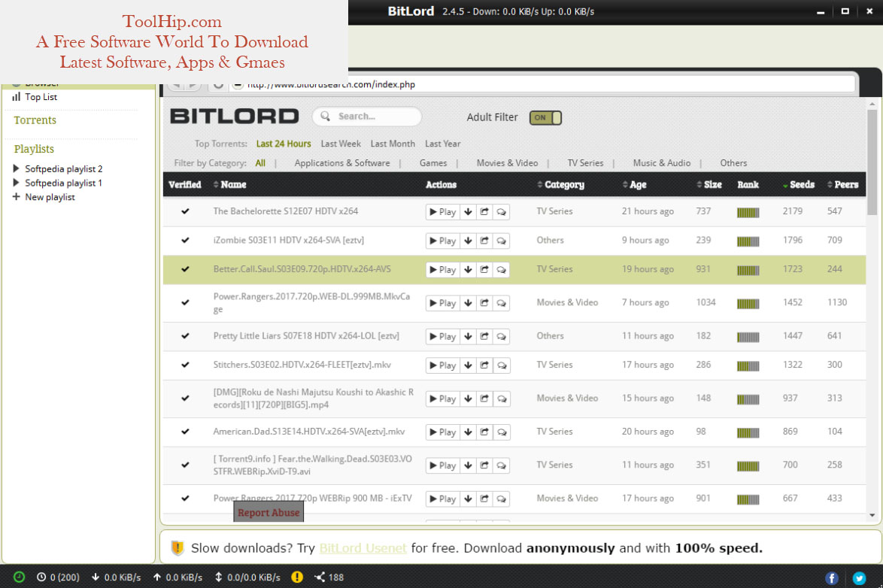883x588 pixels.
Task: Sort the table by Category column
Action: (x=561, y=185)
